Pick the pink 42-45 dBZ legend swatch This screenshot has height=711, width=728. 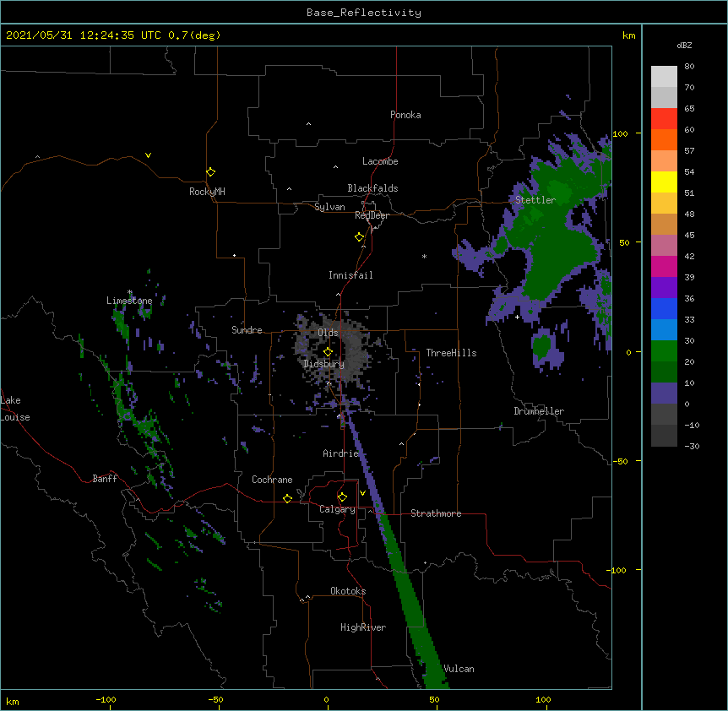(x=664, y=246)
